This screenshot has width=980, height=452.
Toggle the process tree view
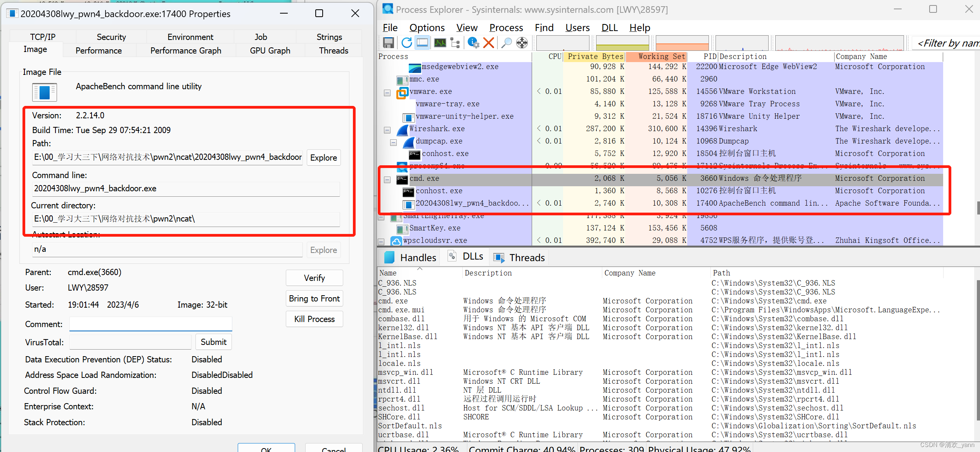pos(455,43)
